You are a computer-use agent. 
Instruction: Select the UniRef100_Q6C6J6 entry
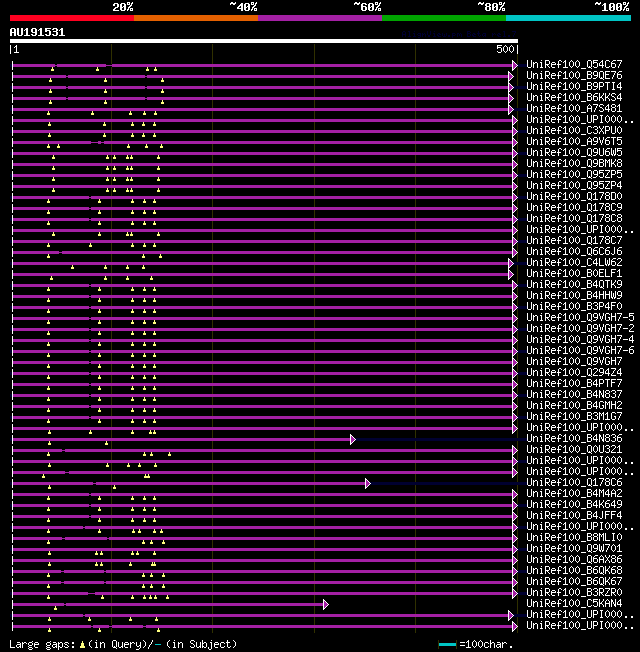[x=574, y=252]
